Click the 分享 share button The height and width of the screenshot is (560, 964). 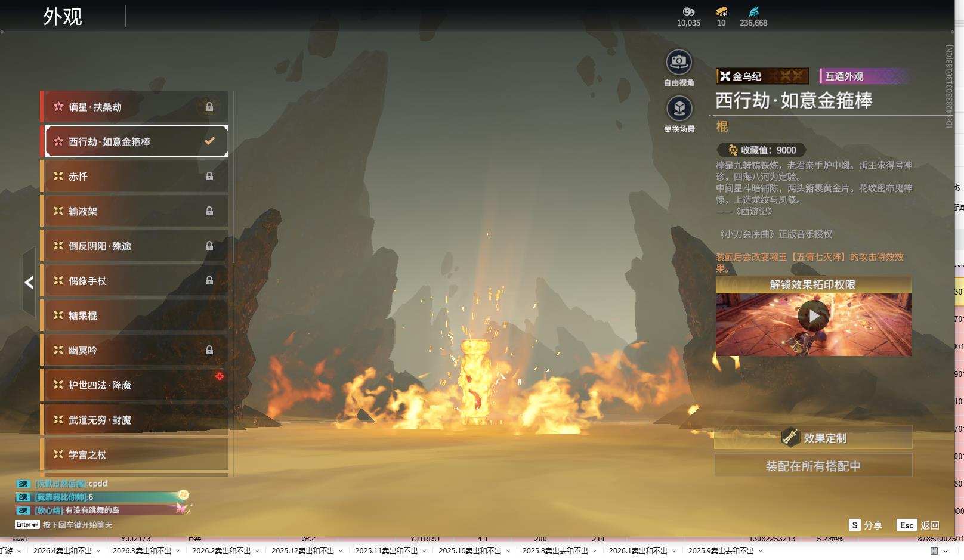(866, 525)
